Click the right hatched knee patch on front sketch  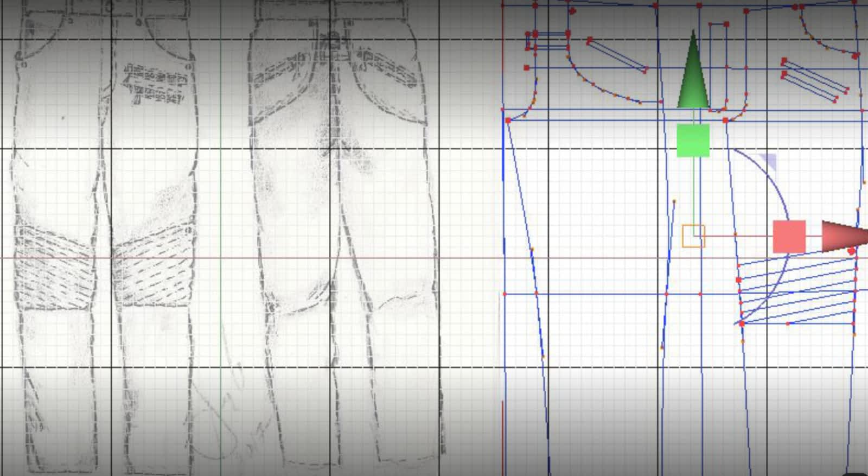[155, 266]
